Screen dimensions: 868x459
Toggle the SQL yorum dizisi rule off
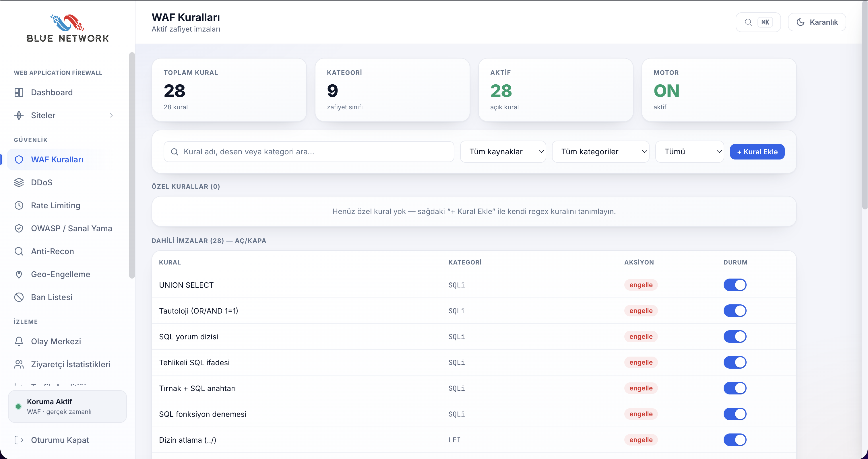point(735,337)
